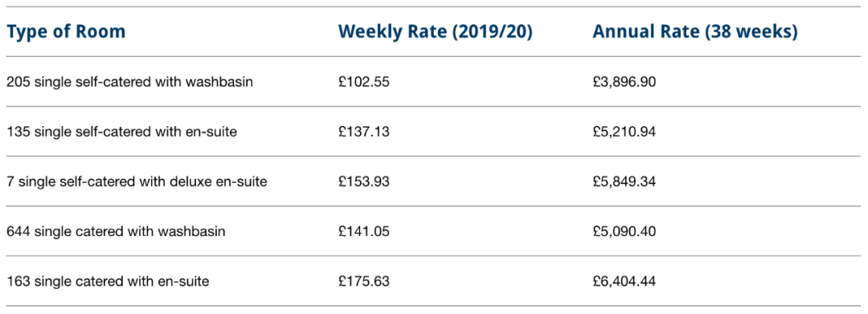Viewport: 868px width, 314px height.
Task: Click the £3,896.90 annual rate value
Action: [x=624, y=82]
